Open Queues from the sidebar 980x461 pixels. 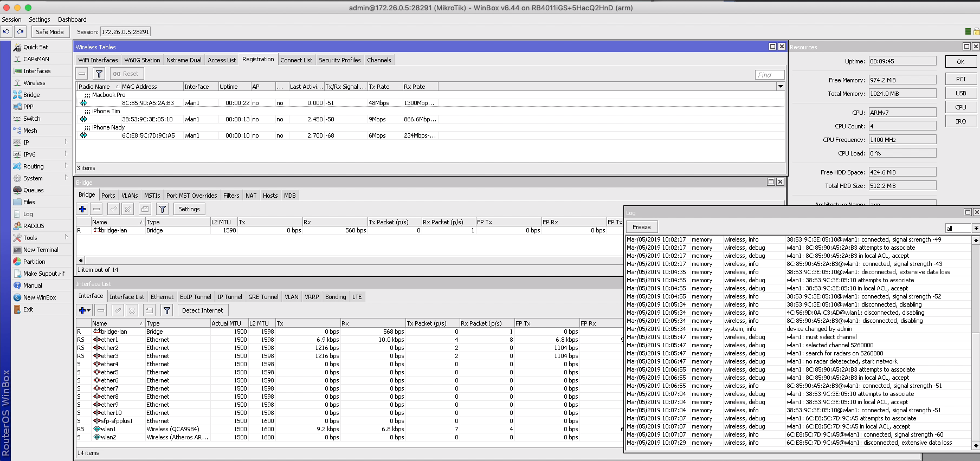tap(33, 190)
